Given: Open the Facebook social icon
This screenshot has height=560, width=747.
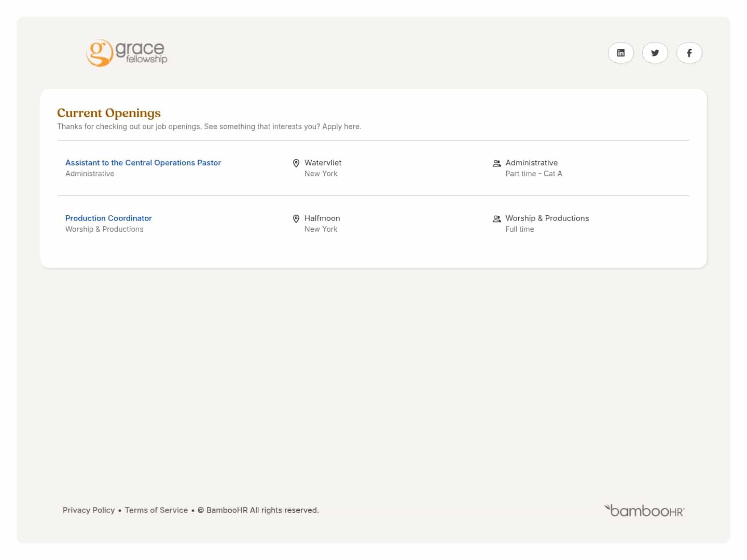Looking at the screenshot, I should 689,53.
